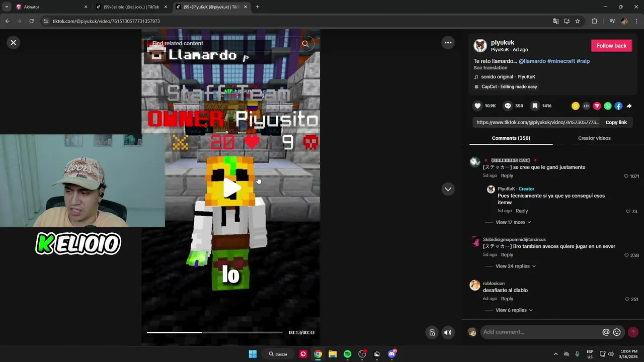Open the #minecraft hashtag
Screen dimensions: 644x362
(561, 61)
